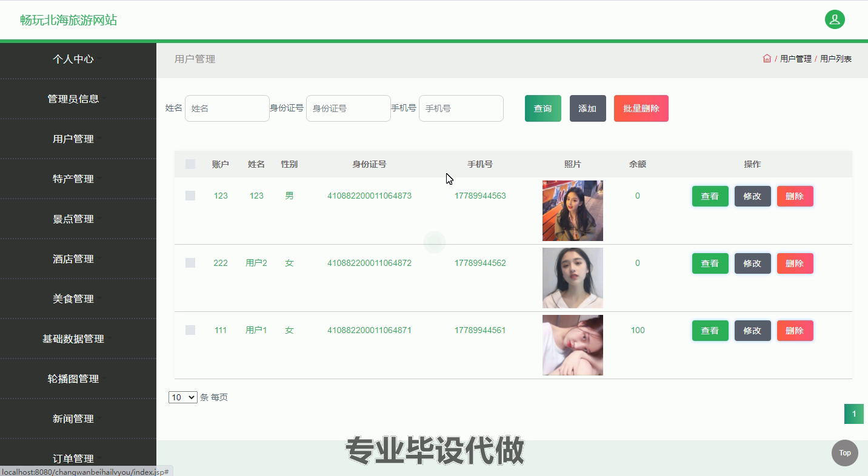Click 修改 for 用户2 row
Image resolution: width=868 pixels, height=476 pixels.
click(753, 263)
